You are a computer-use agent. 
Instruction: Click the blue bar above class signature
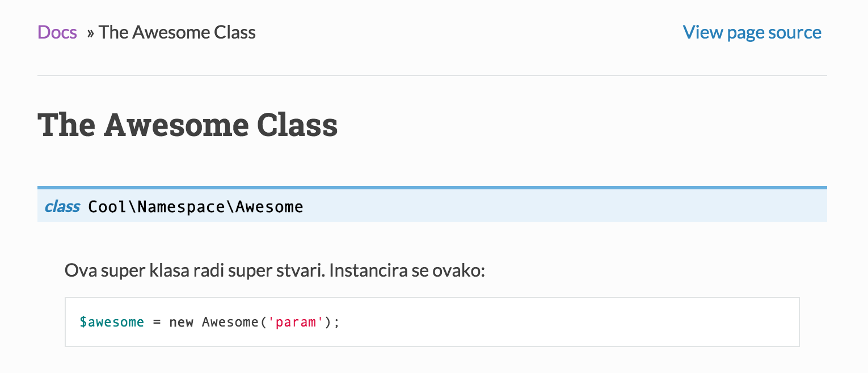tap(431, 187)
